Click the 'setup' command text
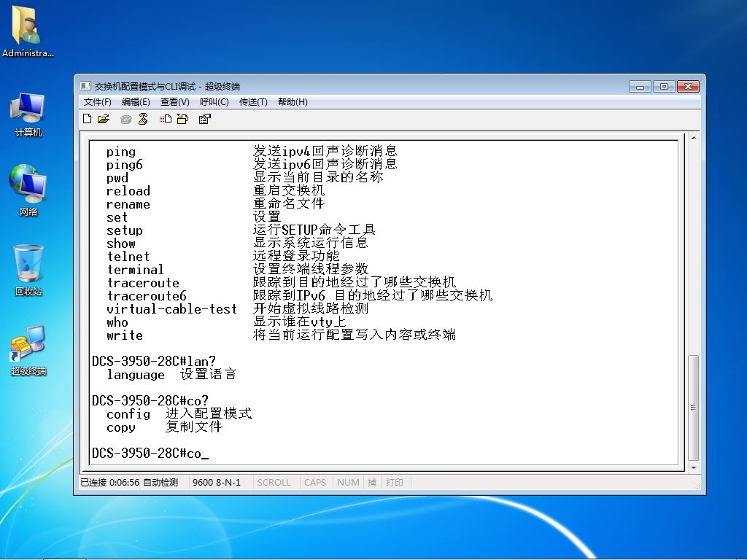This screenshot has height=560, width=747. pyautogui.click(x=124, y=230)
